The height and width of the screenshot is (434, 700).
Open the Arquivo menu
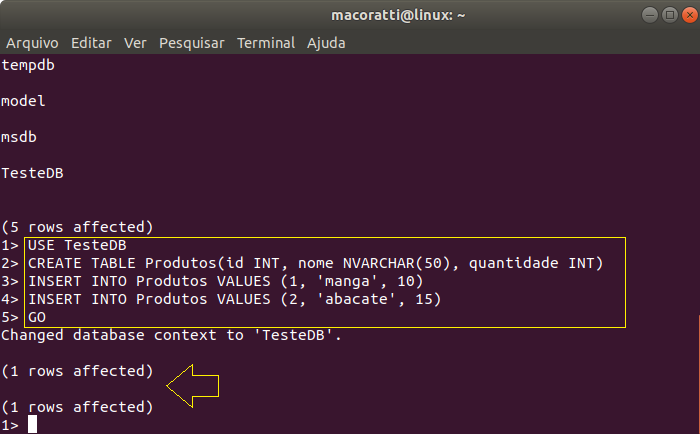tap(32, 43)
